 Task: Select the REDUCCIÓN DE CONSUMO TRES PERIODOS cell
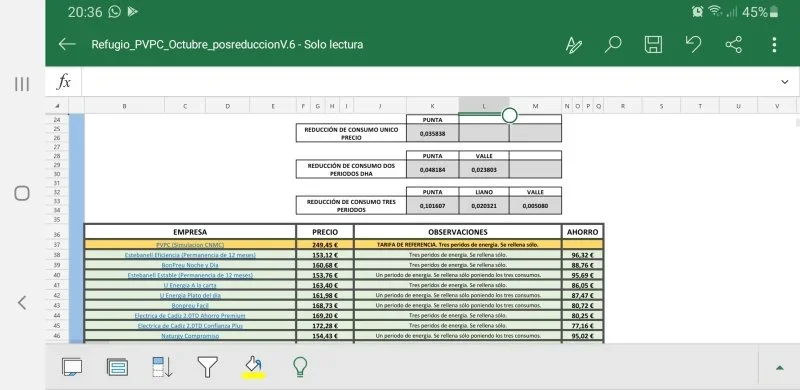(351, 206)
